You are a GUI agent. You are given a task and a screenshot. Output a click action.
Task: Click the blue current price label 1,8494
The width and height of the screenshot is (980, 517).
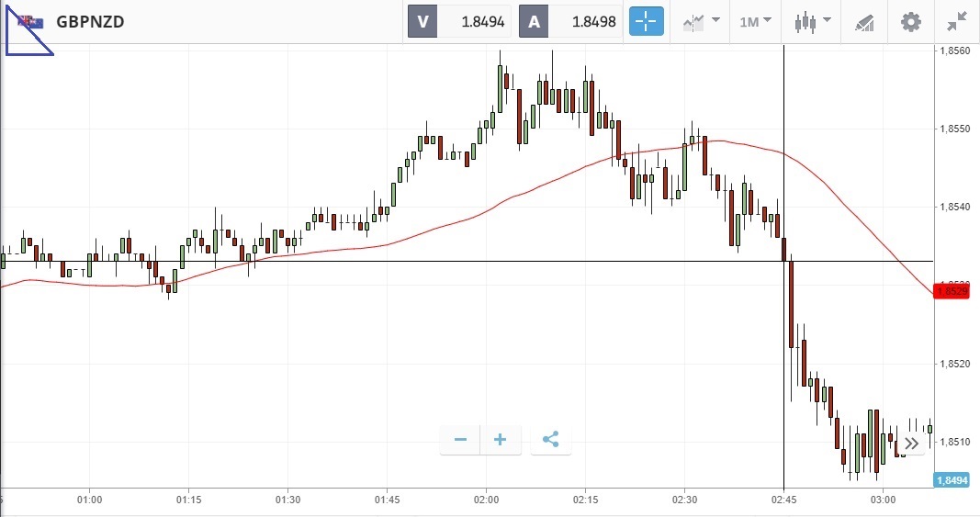(951, 479)
